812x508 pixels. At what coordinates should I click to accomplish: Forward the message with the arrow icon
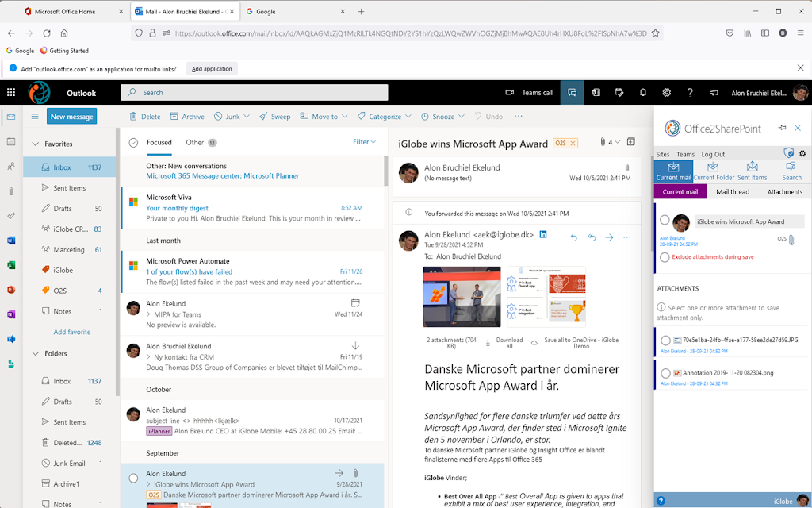pyautogui.click(x=610, y=237)
